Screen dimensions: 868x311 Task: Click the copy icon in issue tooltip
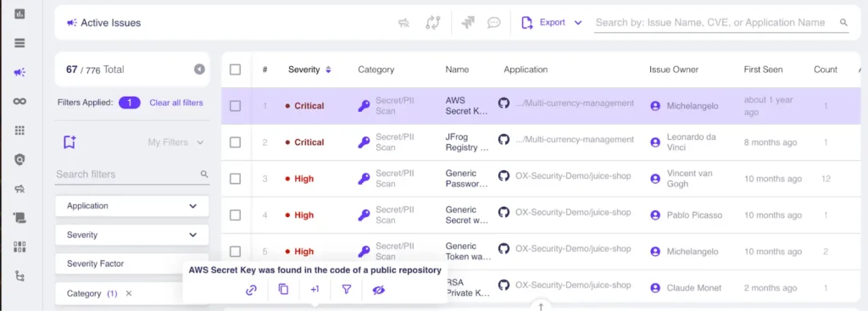point(283,290)
